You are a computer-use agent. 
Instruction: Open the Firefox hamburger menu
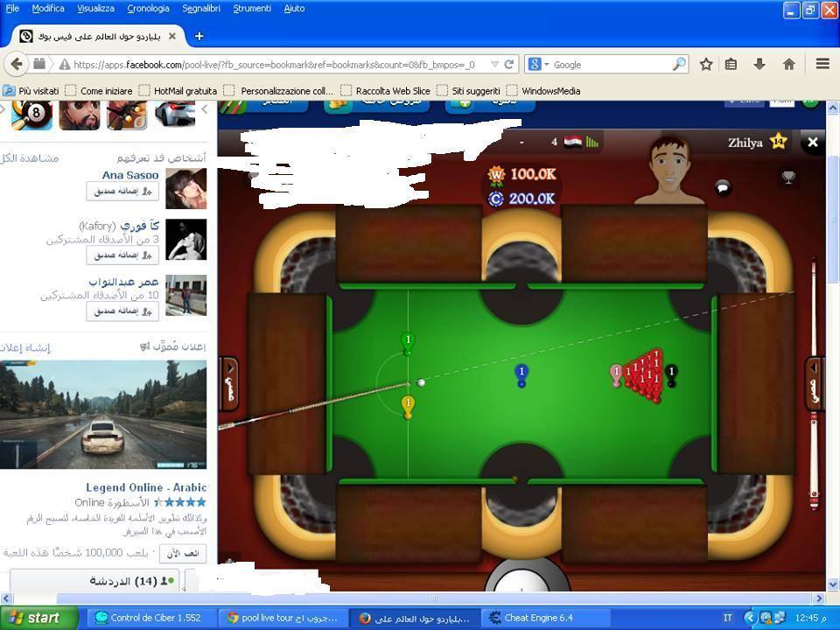822,64
